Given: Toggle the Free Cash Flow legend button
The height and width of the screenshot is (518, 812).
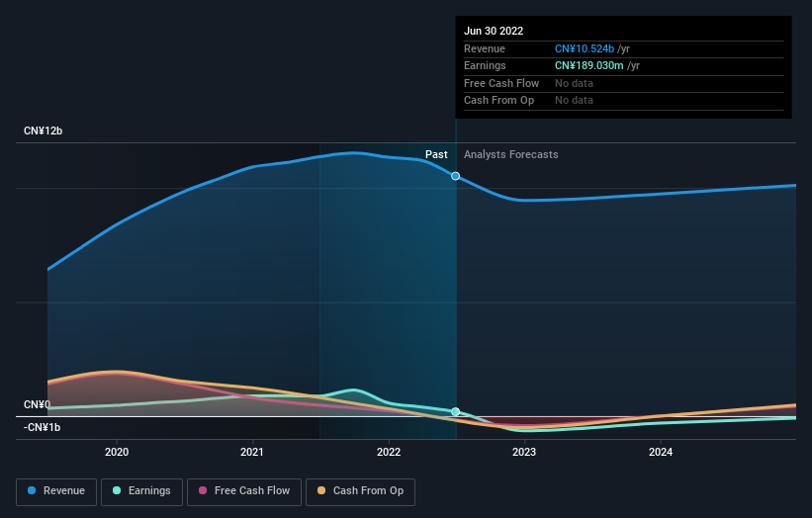Looking at the screenshot, I should click(244, 491).
